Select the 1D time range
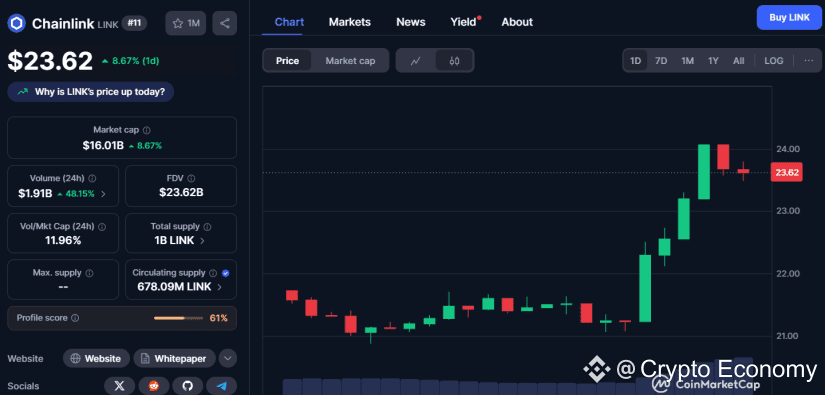This screenshot has width=825, height=395. [636, 60]
